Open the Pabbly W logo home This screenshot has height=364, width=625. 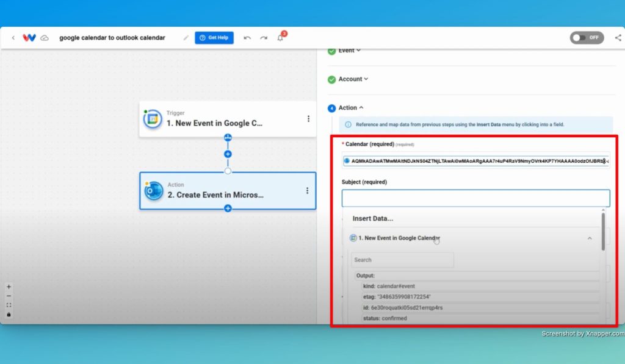[x=29, y=38]
